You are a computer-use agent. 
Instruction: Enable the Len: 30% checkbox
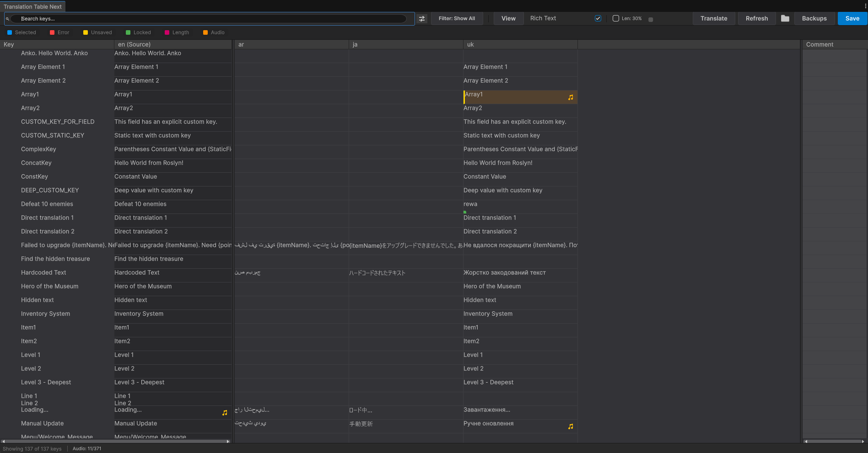615,18
